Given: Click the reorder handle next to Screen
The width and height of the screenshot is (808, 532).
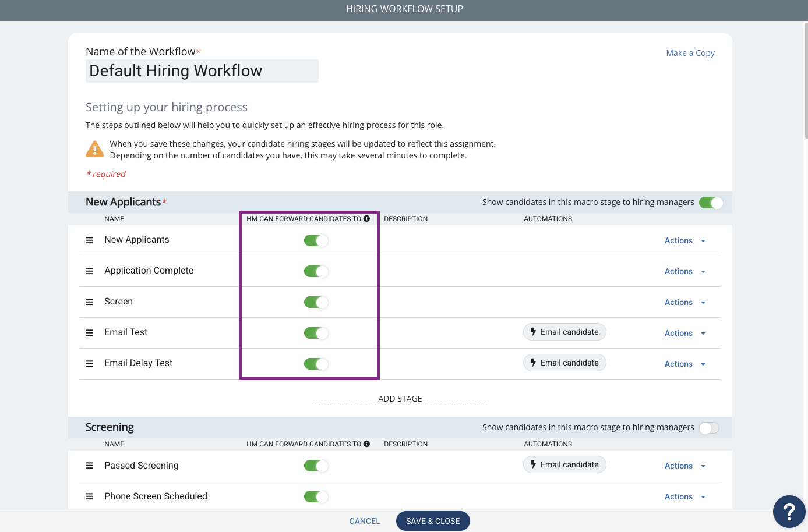Looking at the screenshot, I should click(x=89, y=302).
